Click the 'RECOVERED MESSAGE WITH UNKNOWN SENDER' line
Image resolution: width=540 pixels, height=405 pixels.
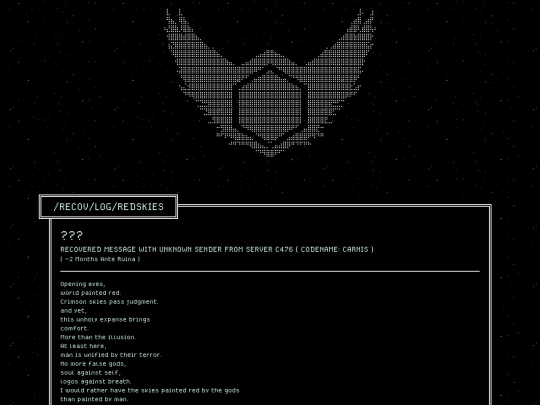click(217, 249)
